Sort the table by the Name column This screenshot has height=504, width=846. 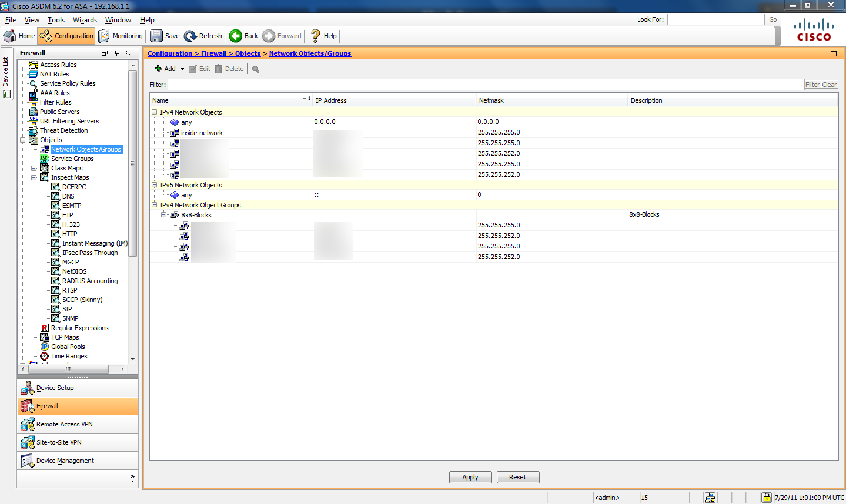[x=231, y=100]
